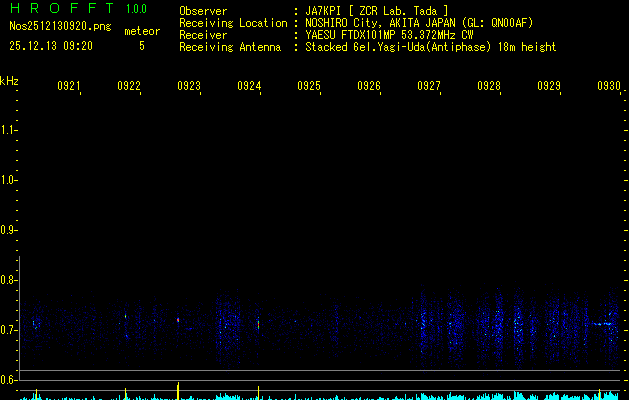Click the 0925 time tick label
This screenshot has height=400, width=629.
[x=309, y=87]
